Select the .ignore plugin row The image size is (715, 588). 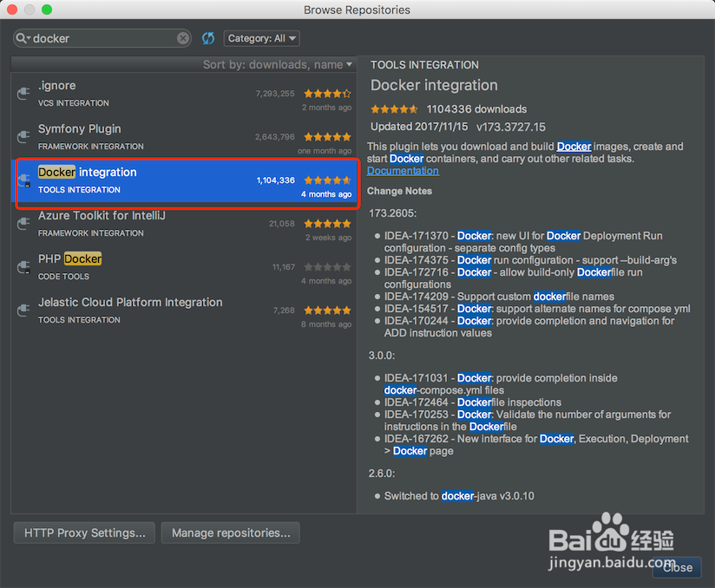(x=183, y=95)
